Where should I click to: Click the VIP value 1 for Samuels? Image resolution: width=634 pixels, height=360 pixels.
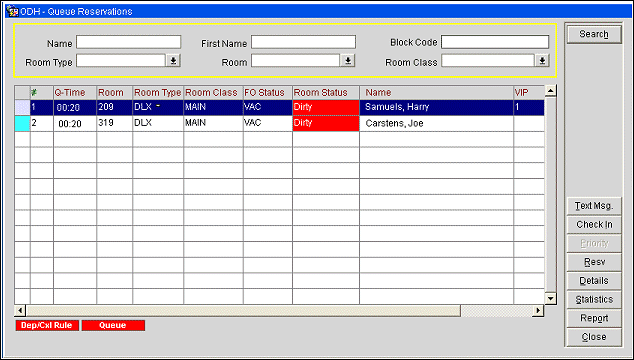point(529,108)
